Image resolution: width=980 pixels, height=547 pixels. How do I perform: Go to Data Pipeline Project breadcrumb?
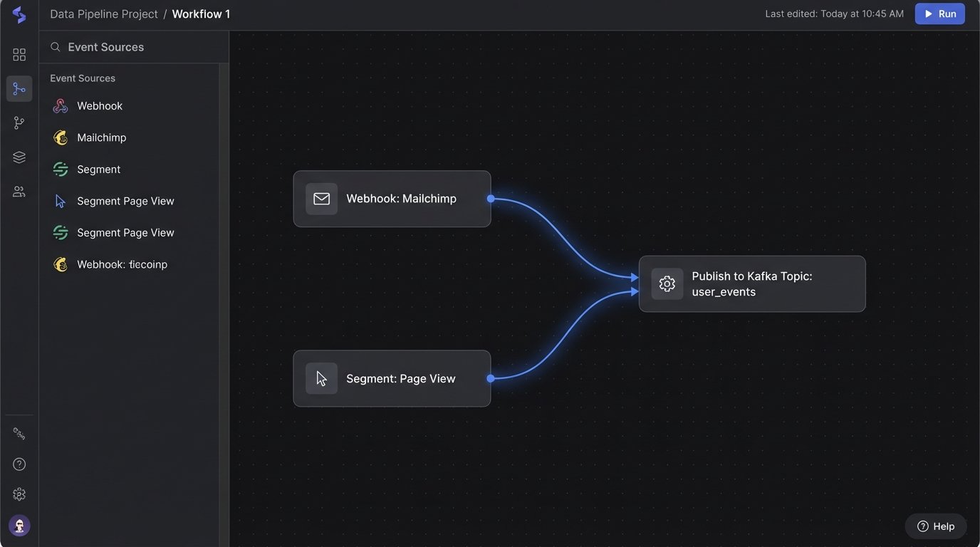(104, 14)
